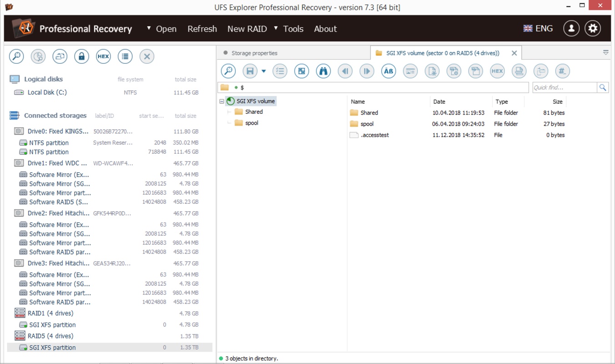Open settings via the gear icon
The height and width of the screenshot is (364, 615).
click(593, 28)
